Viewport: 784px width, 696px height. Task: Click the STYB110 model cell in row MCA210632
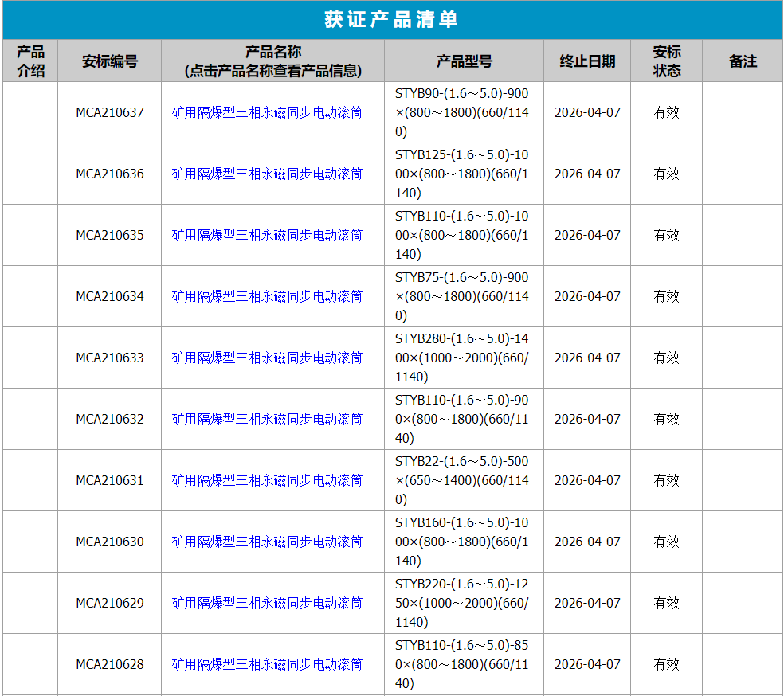click(x=464, y=419)
